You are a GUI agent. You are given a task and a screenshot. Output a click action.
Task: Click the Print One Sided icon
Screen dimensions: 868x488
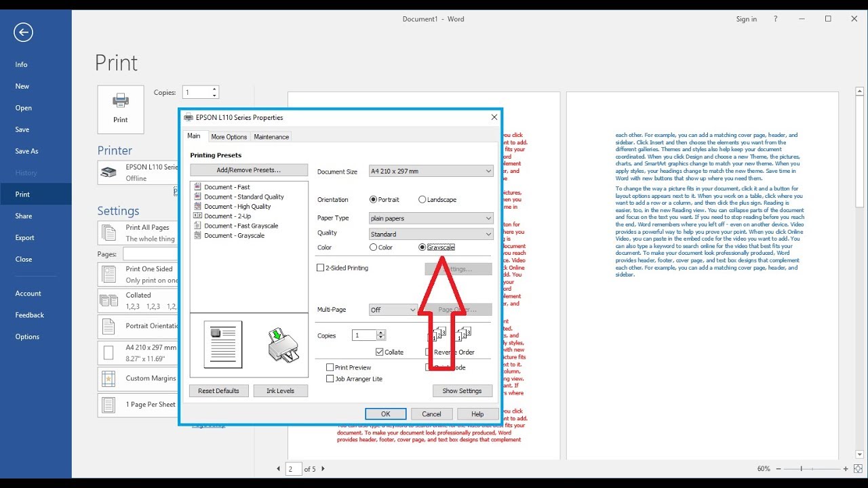pos(108,274)
